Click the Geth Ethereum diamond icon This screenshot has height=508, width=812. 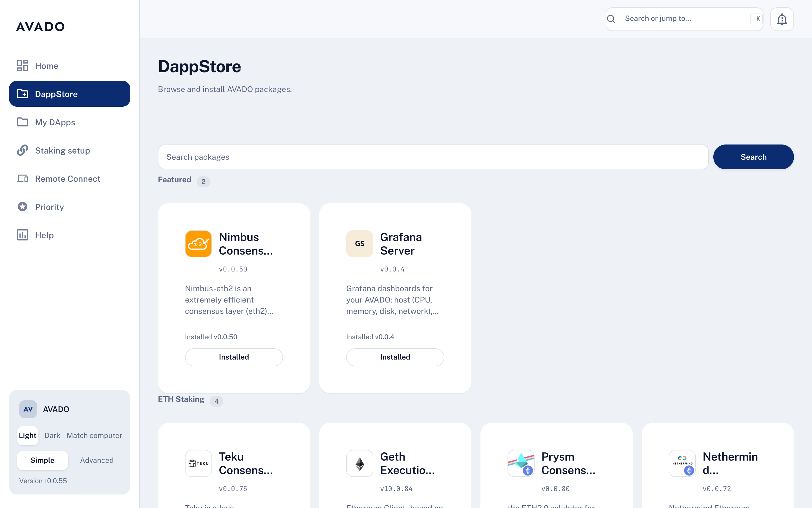coord(360,463)
